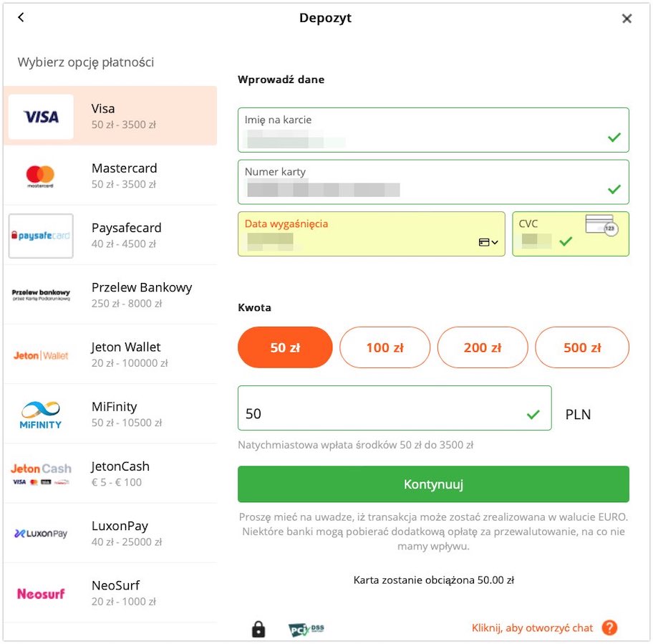Image resolution: width=653 pixels, height=644 pixels.
Task: Click the CVC input field
Action: click(x=571, y=234)
